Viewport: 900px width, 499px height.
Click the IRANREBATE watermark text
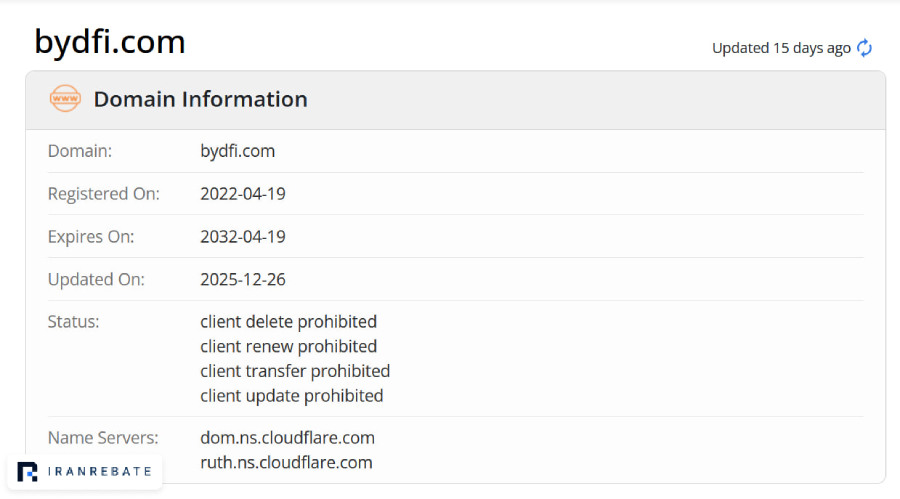coord(99,471)
